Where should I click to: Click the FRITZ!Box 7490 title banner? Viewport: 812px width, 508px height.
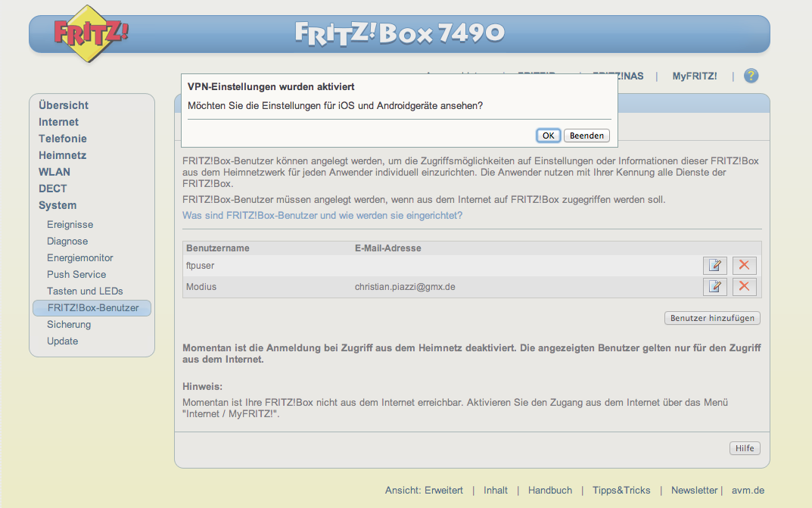pos(400,33)
